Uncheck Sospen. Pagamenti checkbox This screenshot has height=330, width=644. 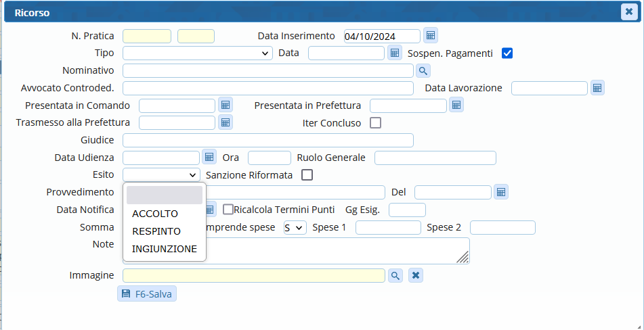pos(507,53)
